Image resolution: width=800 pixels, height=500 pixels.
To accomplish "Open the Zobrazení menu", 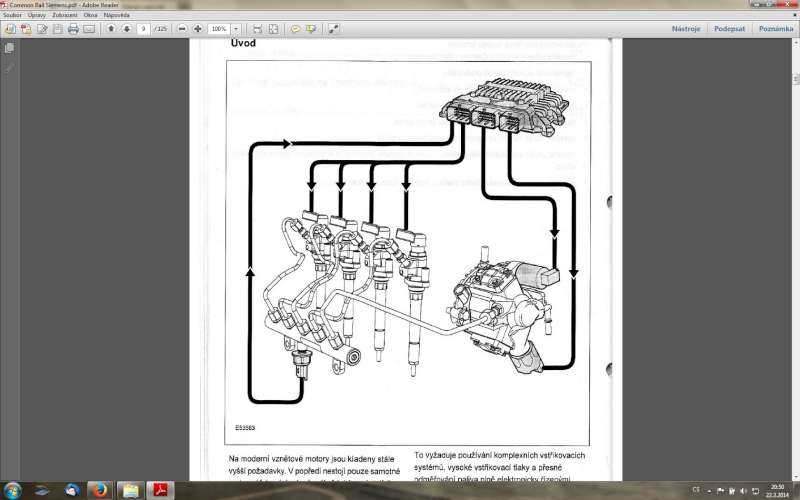I will coord(65,16).
